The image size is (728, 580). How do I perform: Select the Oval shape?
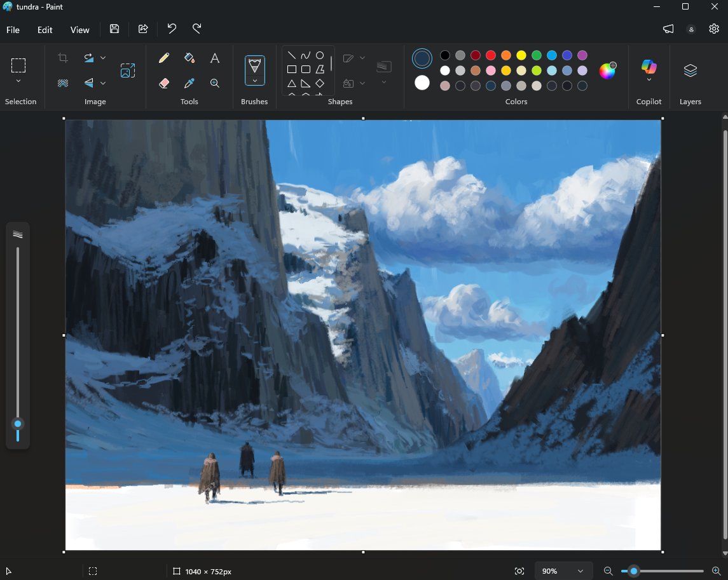pyautogui.click(x=320, y=56)
